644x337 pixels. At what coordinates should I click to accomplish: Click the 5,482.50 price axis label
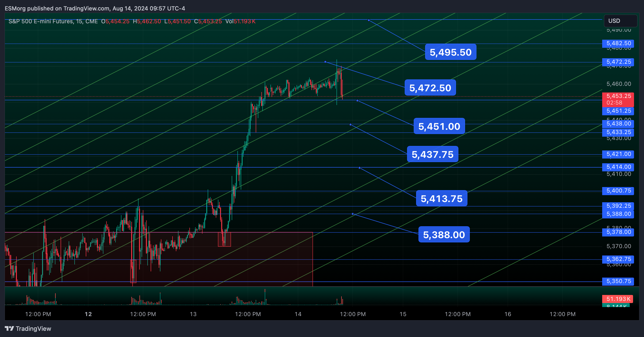tap(618, 43)
